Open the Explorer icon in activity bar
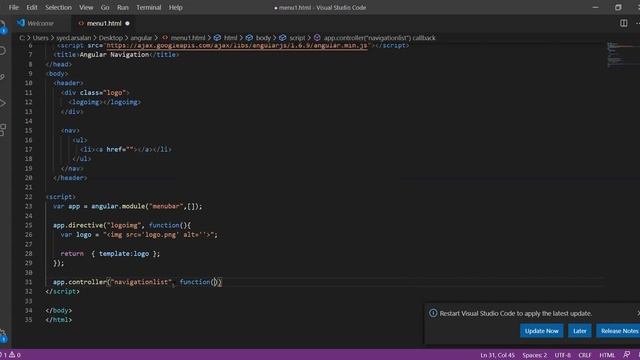Viewport: 640px width, 360px height. (2, 27)
